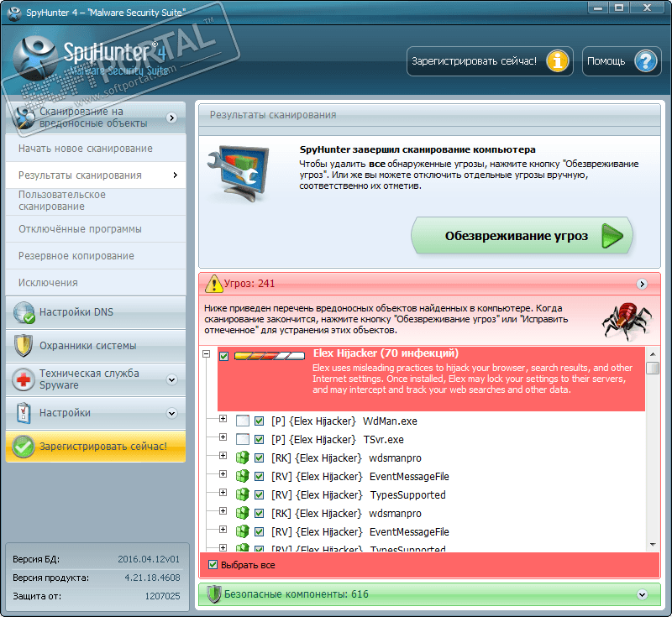
Task: Click the registry cube icon of TypesSupported row
Action: click(243, 494)
